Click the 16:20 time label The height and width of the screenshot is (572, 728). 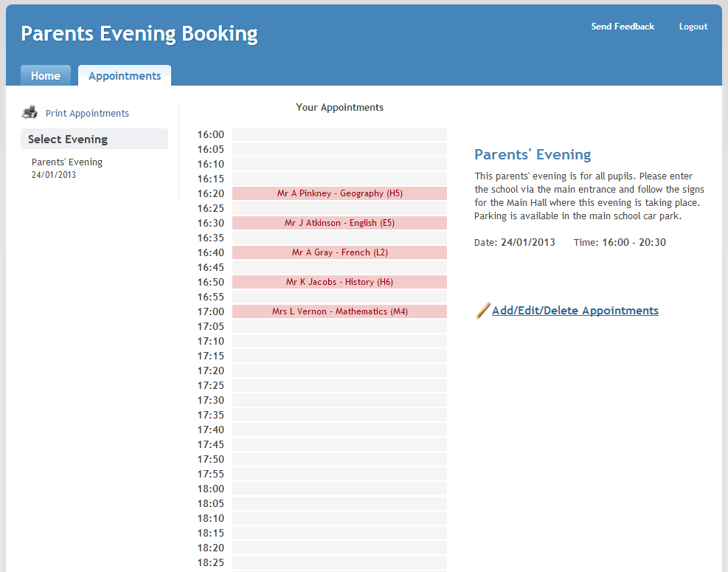pos(211,194)
